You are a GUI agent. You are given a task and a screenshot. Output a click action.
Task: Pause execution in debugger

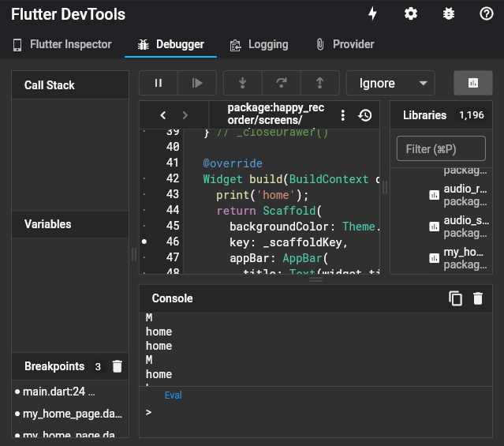click(159, 83)
